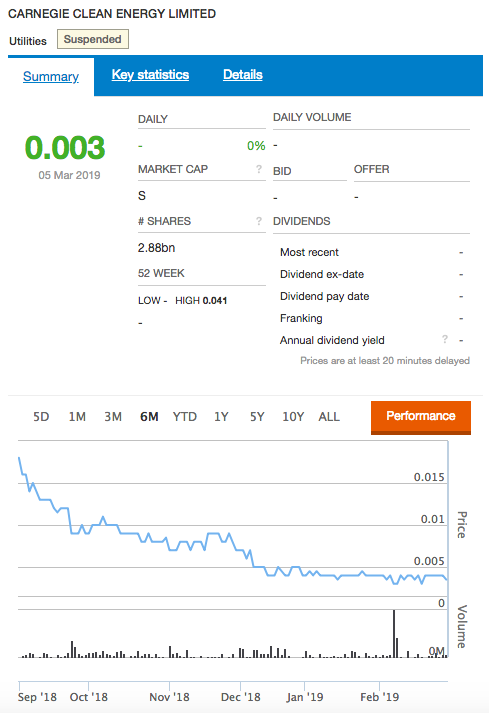Click the tall February volume spike bar

coord(394,633)
